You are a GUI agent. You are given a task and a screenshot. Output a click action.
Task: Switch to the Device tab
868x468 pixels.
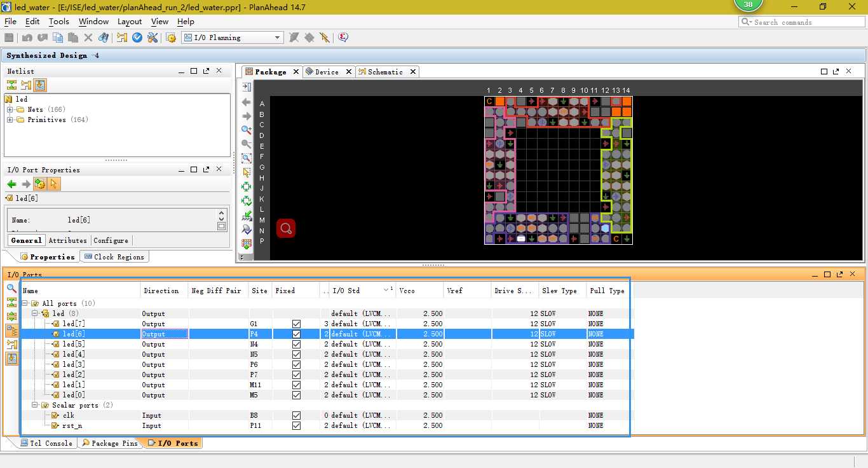point(327,72)
